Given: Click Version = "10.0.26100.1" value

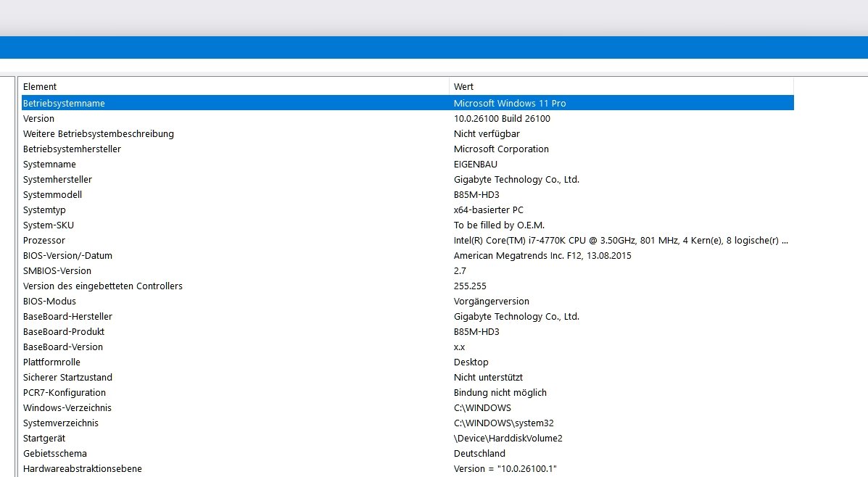Looking at the screenshot, I should [505, 469].
